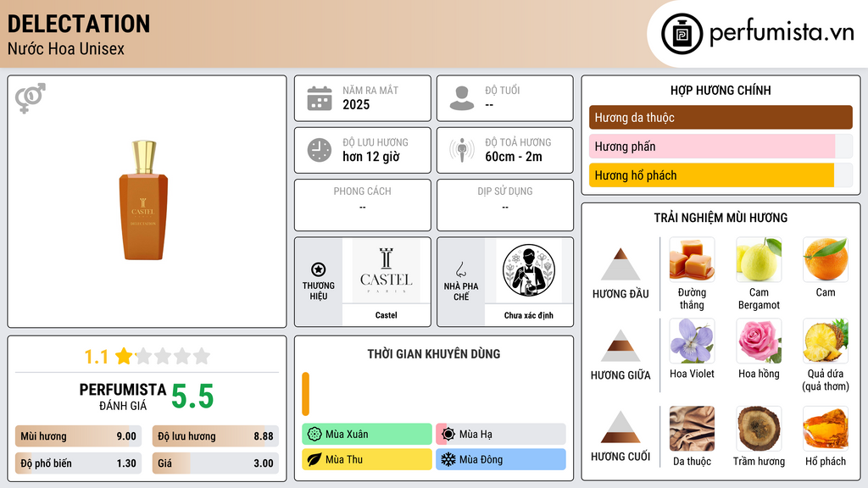Click the calendar icon beside Năm ra mắt
This screenshot has height=488, width=868.
click(x=320, y=98)
